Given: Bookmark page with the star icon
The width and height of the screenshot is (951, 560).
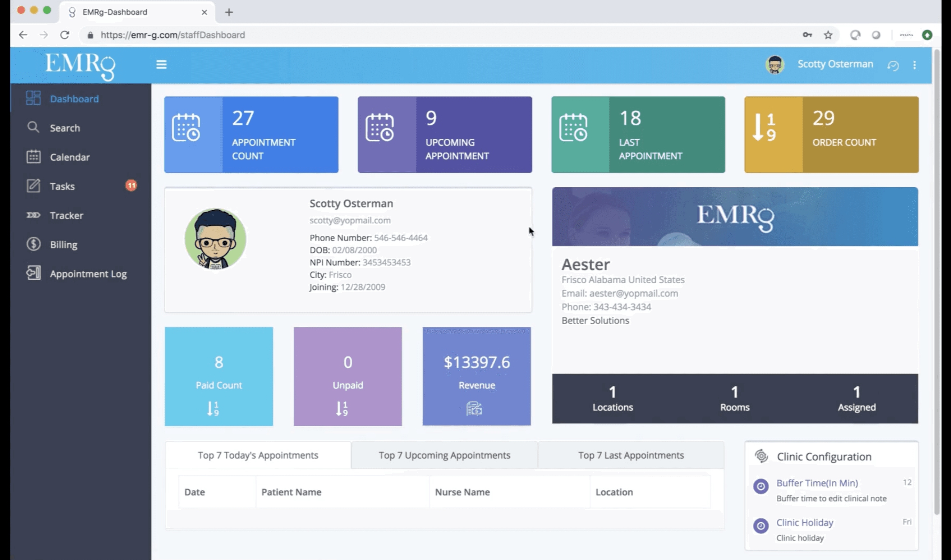Looking at the screenshot, I should click(828, 35).
